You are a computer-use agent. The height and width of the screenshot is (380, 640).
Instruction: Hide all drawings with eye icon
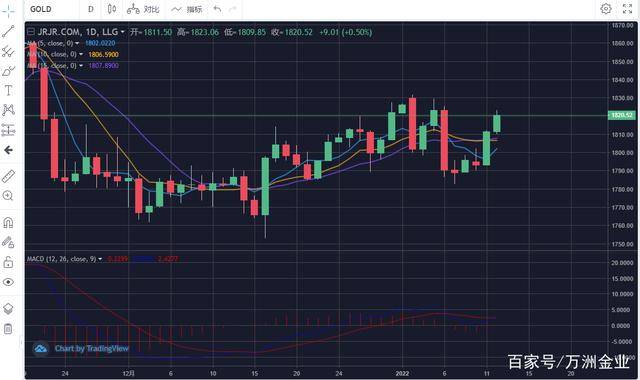pos(8,282)
